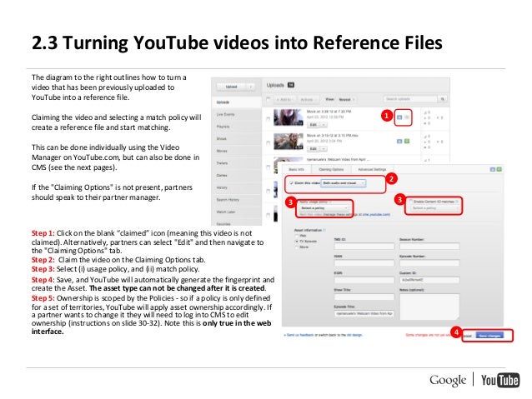Open the View Newest sort dropdown

[x=346, y=99]
